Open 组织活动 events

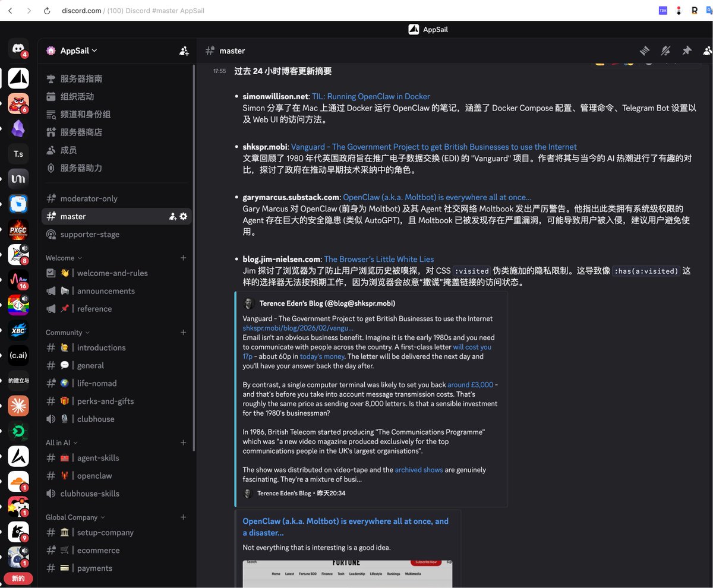click(116, 96)
